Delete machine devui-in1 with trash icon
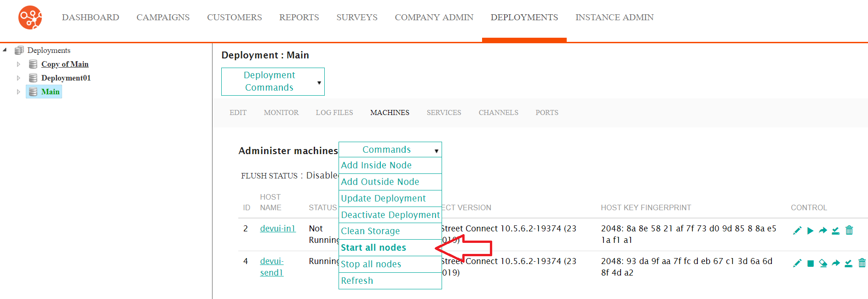The image size is (868, 299). [849, 230]
